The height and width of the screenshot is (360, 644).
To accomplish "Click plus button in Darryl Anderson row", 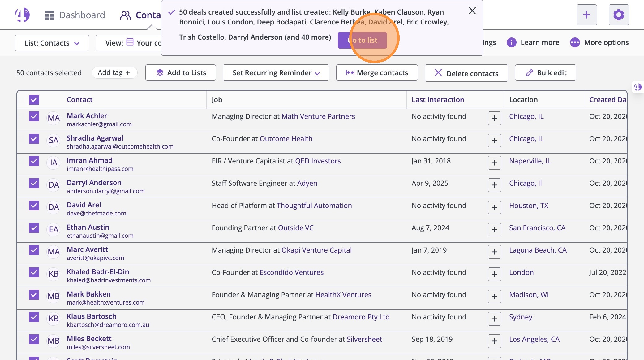I will pos(494,185).
